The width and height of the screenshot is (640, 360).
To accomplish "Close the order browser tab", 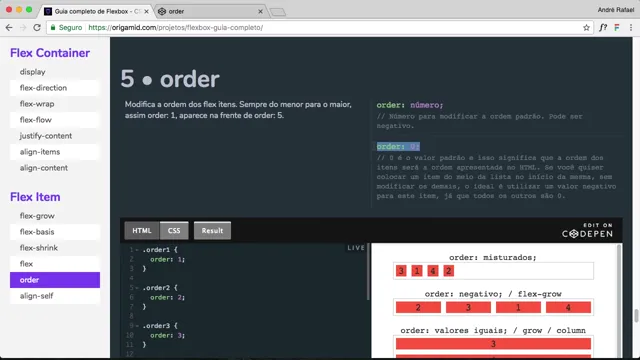I will coord(260,11).
